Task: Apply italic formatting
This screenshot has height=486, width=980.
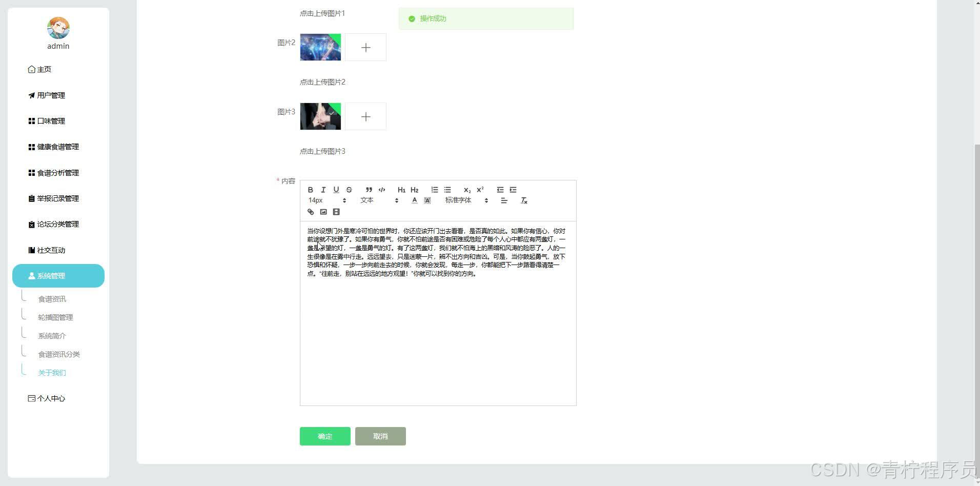Action: [323, 190]
